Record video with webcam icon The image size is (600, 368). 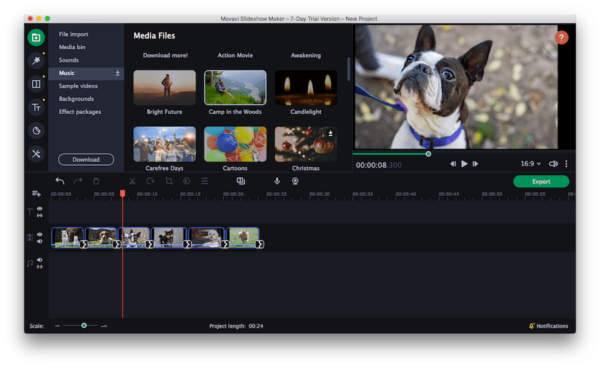coord(295,181)
